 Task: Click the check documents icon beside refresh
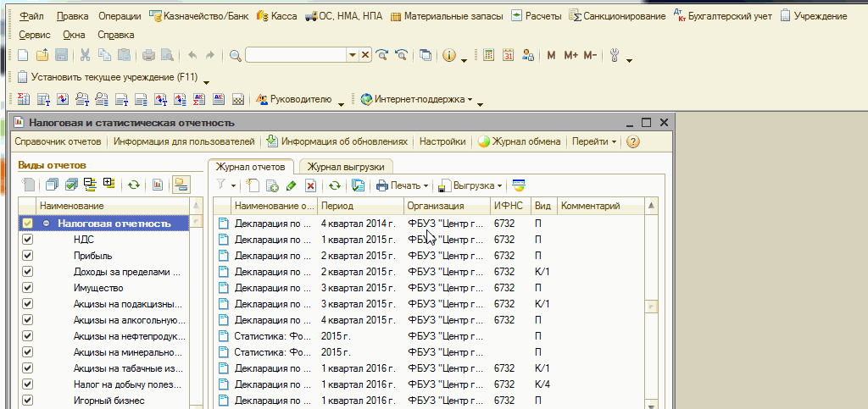(x=358, y=185)
